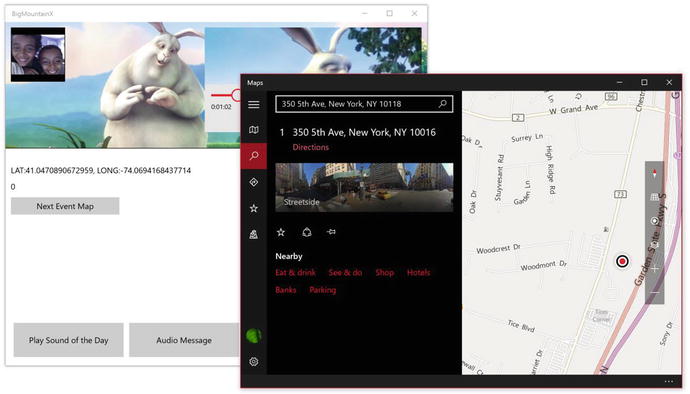Image resolution: width=690 pixels, height=394 pixels.
Task: Toggle map tilt control icon
Action: [654, 197]
